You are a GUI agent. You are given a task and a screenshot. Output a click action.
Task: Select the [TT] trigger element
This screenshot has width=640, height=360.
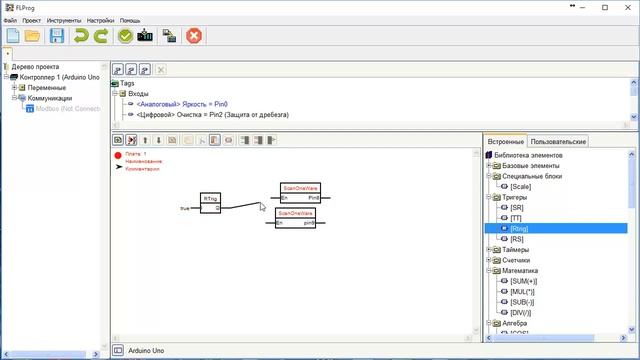[516, 218]
